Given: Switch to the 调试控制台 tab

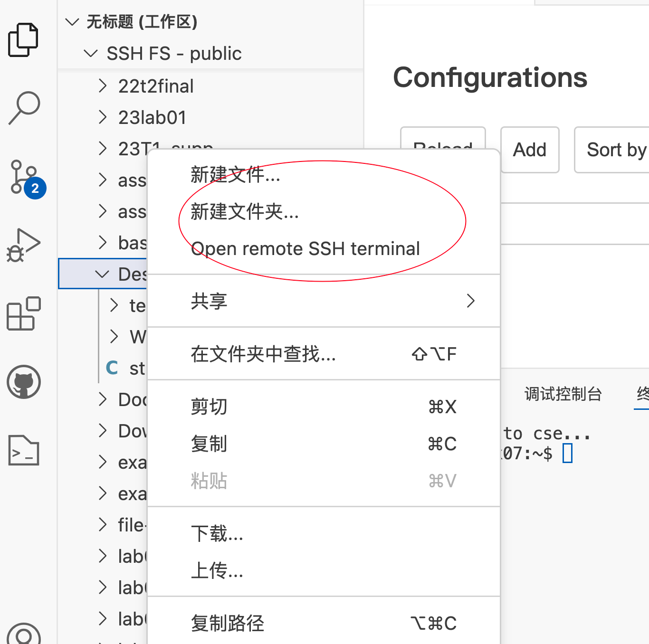Looking at the screenshot, I should pyautogui.click(x=563, y=394).
